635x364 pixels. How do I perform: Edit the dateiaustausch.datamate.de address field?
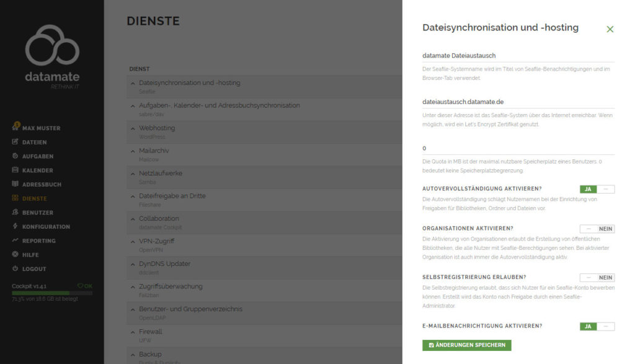(518, 102)
